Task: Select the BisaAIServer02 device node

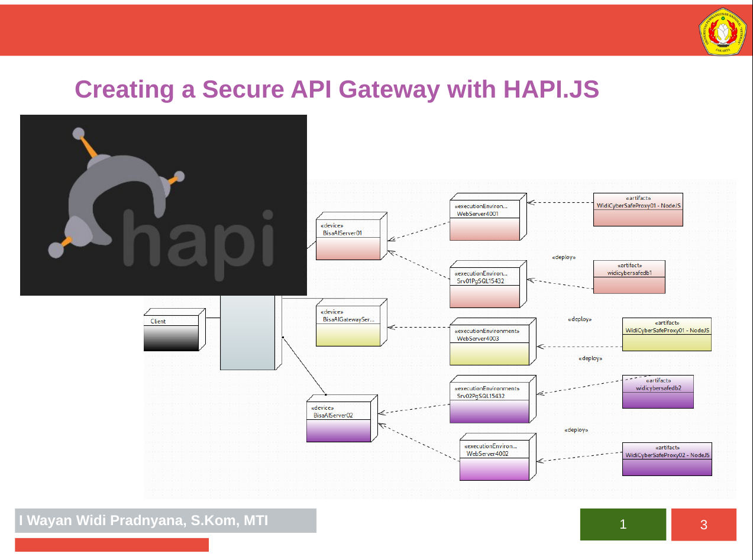Action: point(342,418)
